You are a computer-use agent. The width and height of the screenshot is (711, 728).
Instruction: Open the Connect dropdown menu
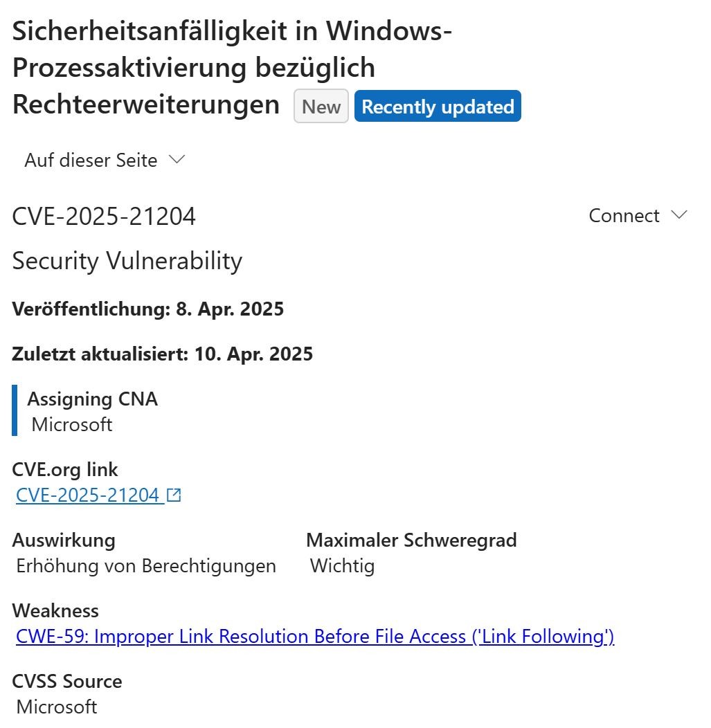pyautogui.click(x=638, y=215)
